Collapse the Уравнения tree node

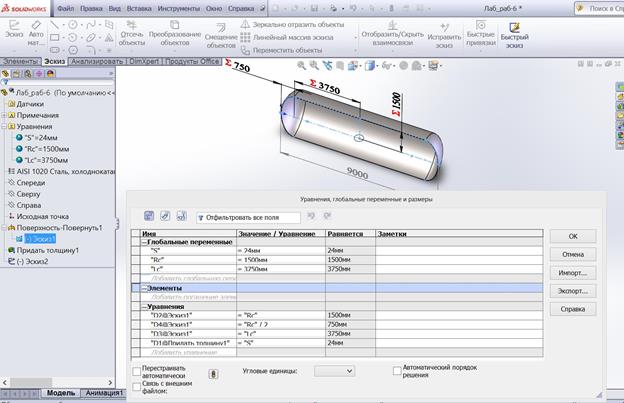pos(6,127)
